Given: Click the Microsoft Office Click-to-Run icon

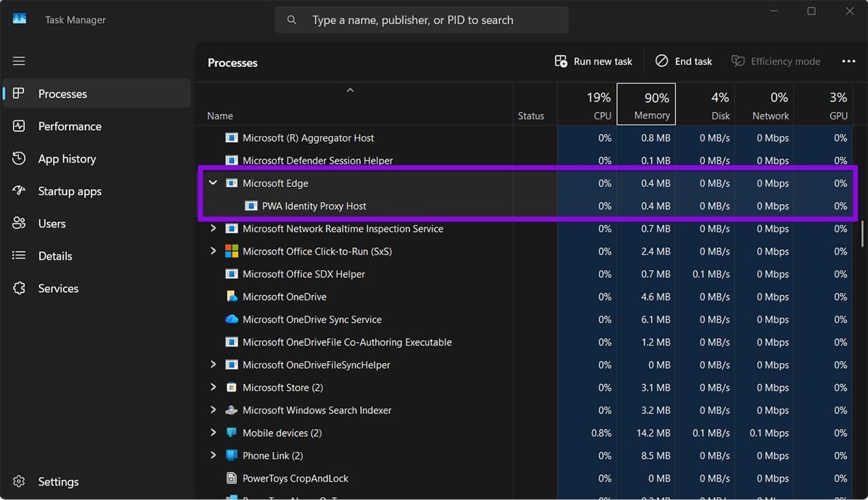Looking at the screenshot, I should [x=232, y=251].
